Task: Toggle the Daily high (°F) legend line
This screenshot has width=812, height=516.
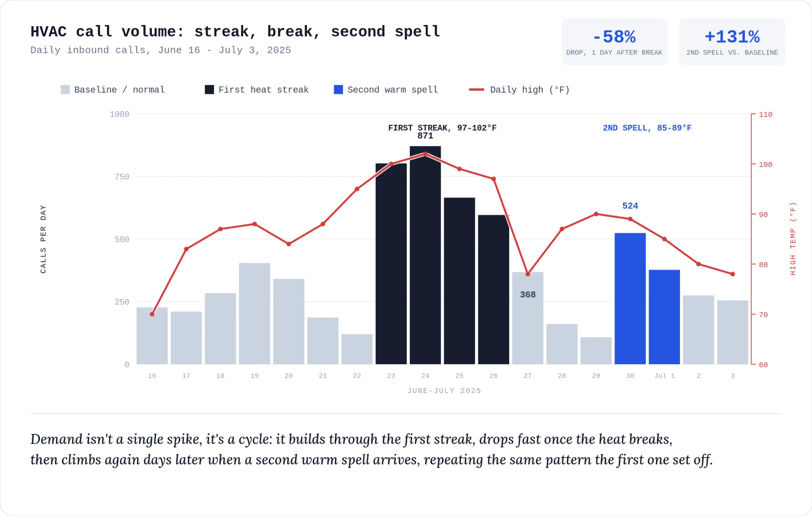Action: (519, 90)
